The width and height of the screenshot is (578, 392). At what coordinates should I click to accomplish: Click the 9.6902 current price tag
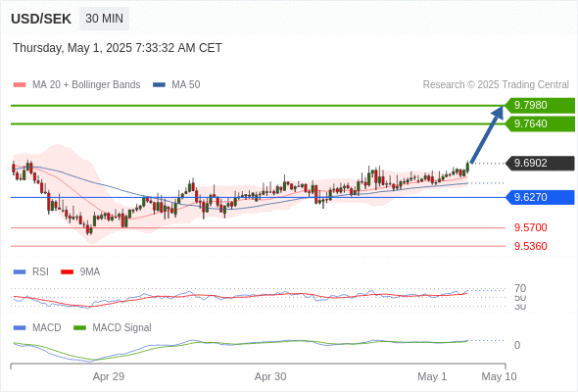click(x=540, y=163)
